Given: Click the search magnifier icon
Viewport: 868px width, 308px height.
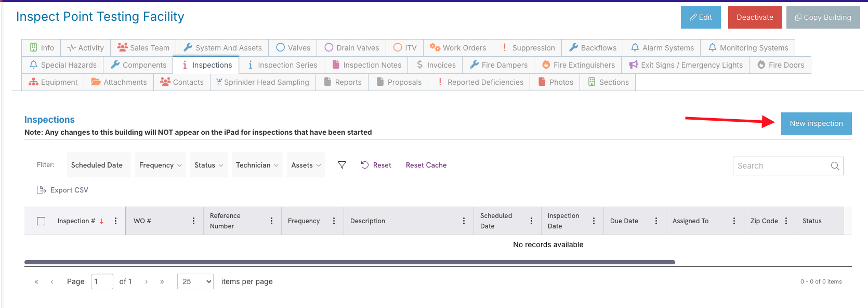Looking at the screenshot, I should click(835, 166).
